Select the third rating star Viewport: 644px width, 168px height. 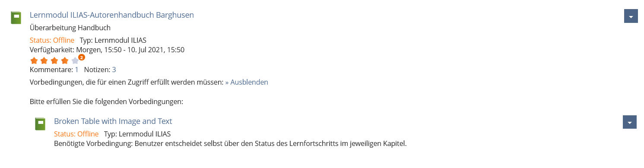(54, 60)
